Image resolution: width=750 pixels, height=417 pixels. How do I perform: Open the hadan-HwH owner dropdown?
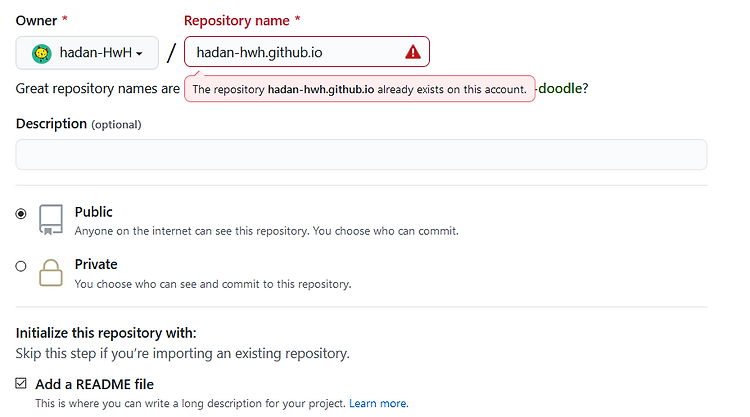[x=87, y=53]
